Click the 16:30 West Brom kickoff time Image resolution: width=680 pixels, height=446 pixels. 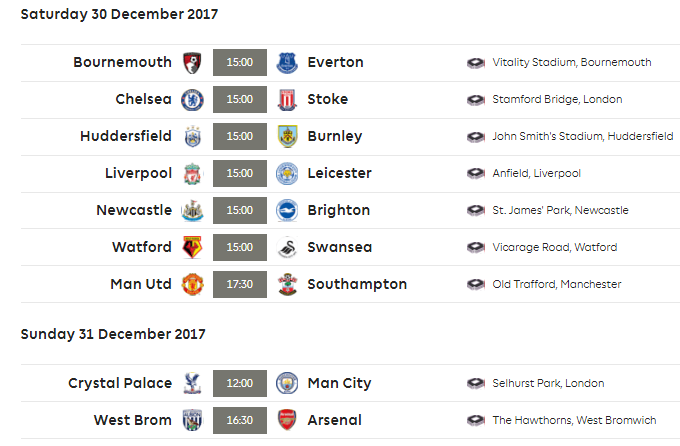240,420
